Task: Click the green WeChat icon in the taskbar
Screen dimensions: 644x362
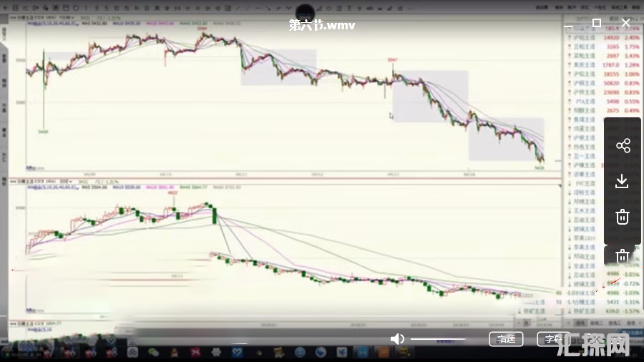Action: coord(154,352)
